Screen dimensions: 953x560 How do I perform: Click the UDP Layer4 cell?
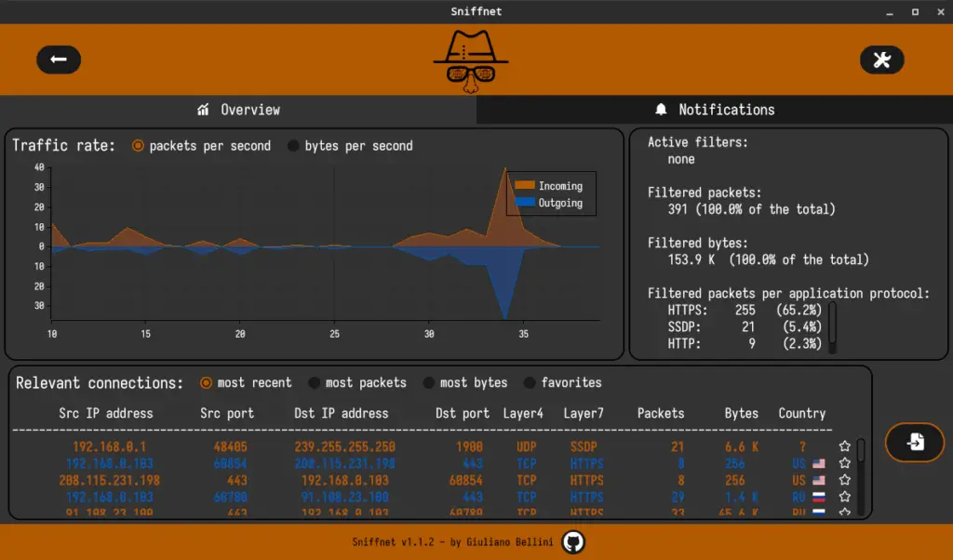[527, 447]
